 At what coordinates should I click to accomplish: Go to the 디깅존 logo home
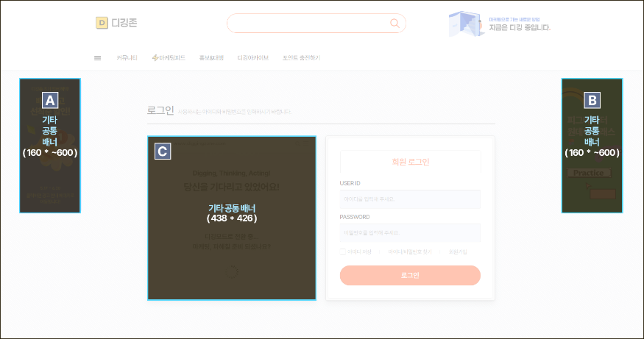[x=116, y=23]
